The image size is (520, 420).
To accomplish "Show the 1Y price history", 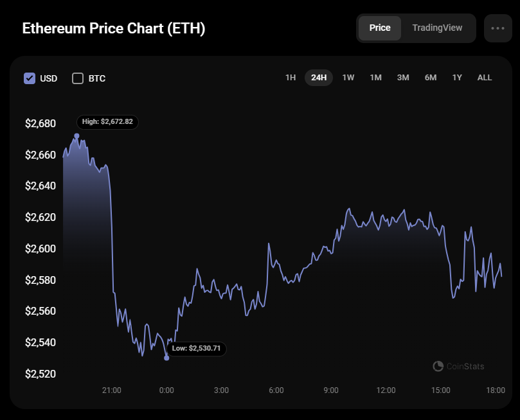I will pyautogui.click(x=456, y=77).
